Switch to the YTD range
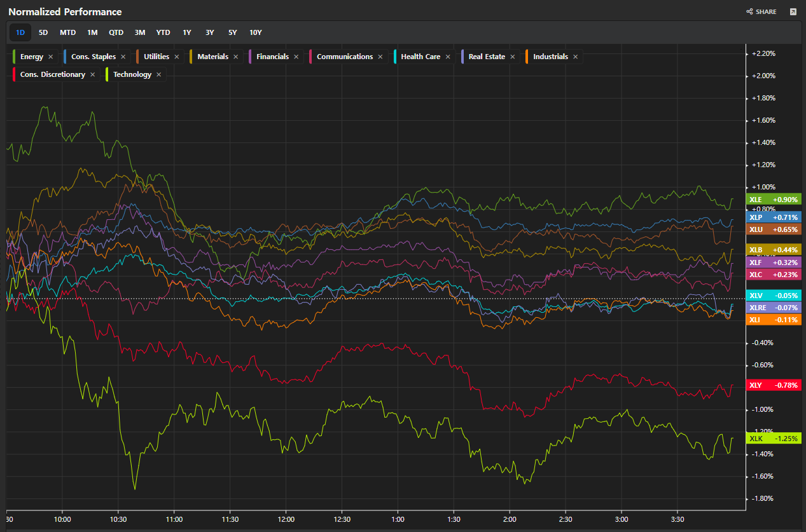Image resolution: width=806 pixels, height=532 pixels. tap(163, 32)
